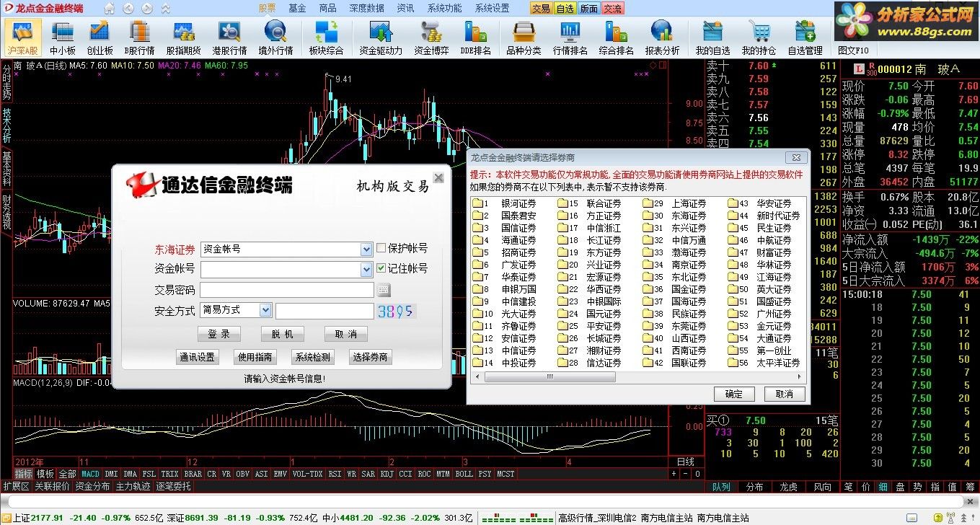Switch to the 交易 tab button
The width and height of the screenshot is (980, 525).
click(x=541, y=9)
